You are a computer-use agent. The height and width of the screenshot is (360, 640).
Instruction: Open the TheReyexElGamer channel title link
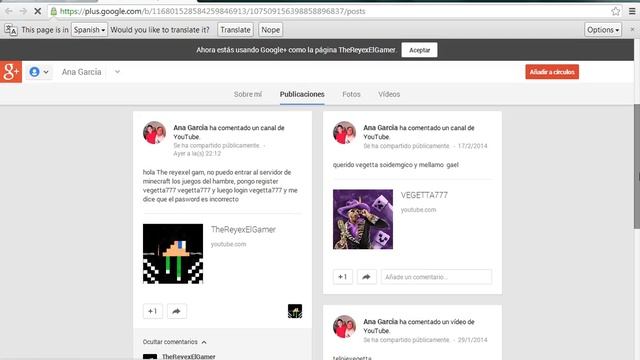pyautogui.click(x=243, y=229)
